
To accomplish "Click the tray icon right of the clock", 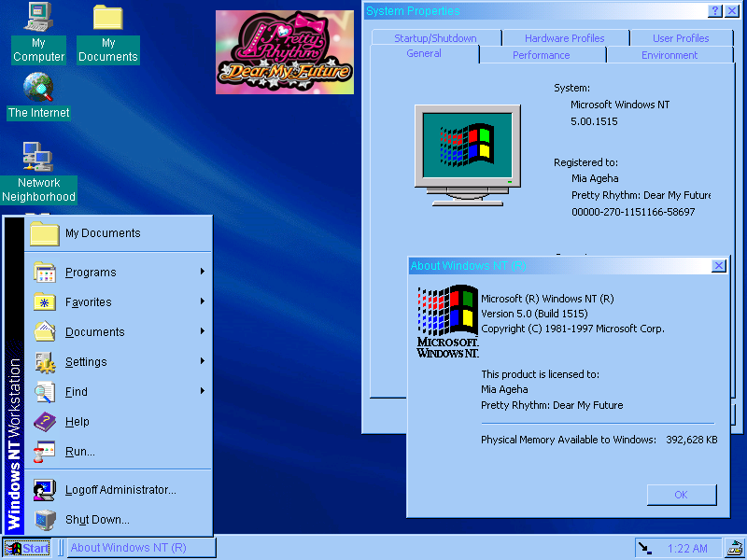I will click(x=735, y=548).
